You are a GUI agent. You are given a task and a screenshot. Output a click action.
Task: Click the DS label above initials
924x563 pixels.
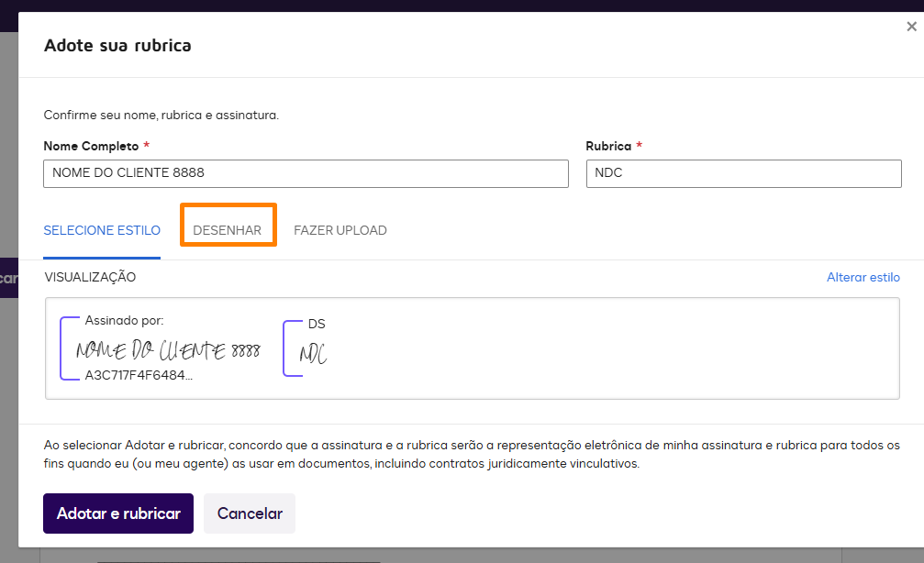coord(317,324)
